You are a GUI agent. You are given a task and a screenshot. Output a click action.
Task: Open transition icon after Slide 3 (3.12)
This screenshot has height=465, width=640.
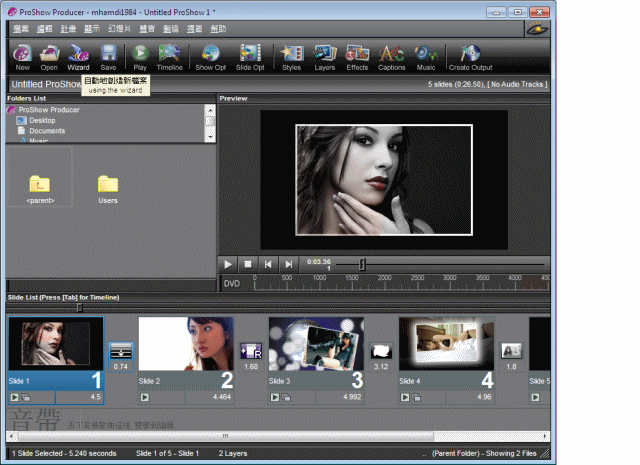pyautogui.click(x=381, y=351)
